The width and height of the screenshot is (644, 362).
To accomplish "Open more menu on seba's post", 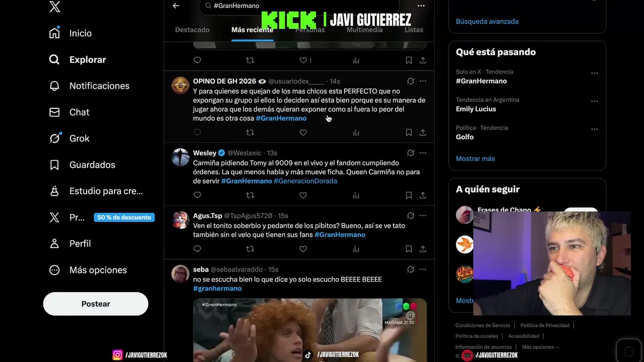I will pos(423,269).
